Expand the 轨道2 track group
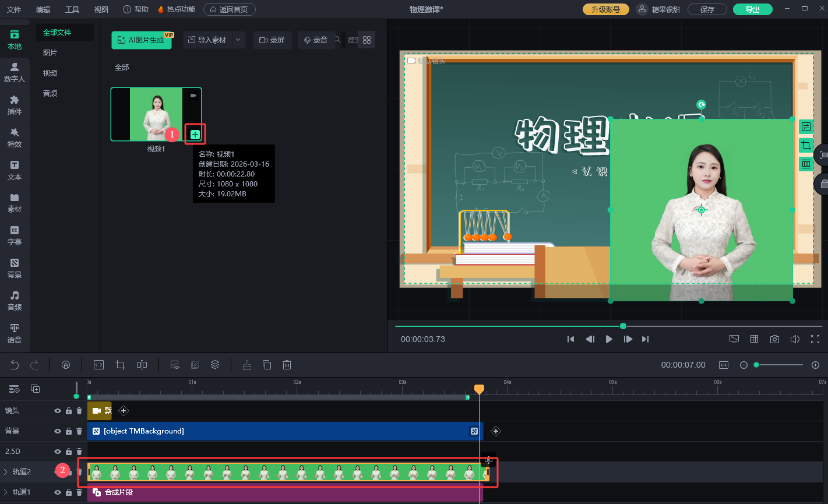 (6, 472)
